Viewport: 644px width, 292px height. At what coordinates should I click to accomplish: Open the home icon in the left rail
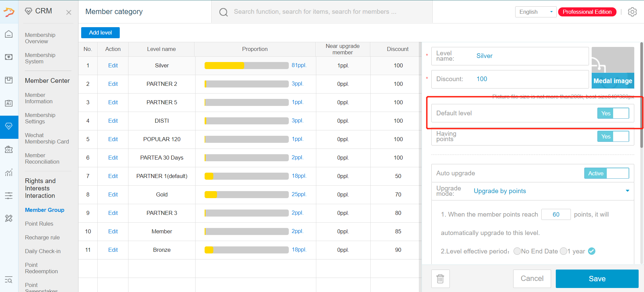(9, 34)
